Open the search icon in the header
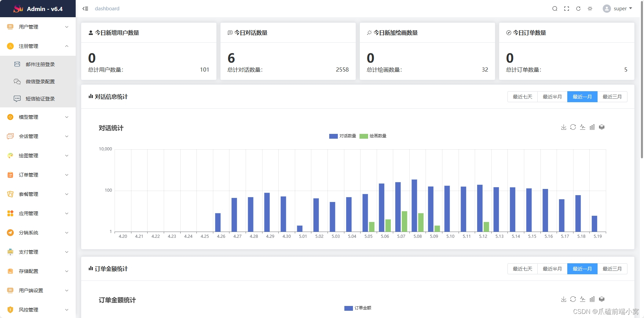The width and height of the screenshot is (644, 318). tap(555, 9)
